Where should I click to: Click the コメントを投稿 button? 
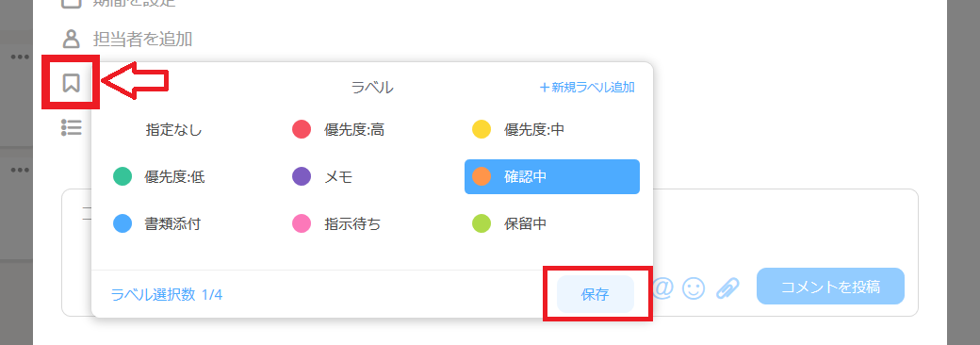830,287
